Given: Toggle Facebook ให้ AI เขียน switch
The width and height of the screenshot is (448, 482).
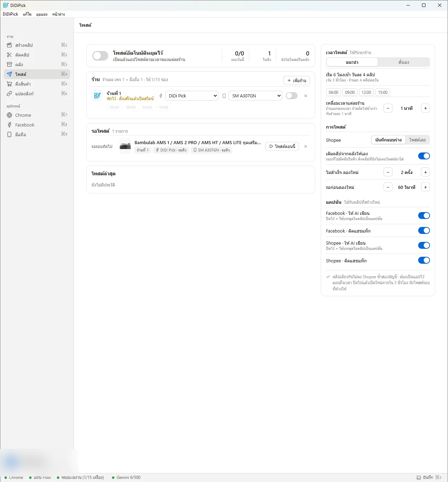Looking at the screenshot, I should pos(424,216).
